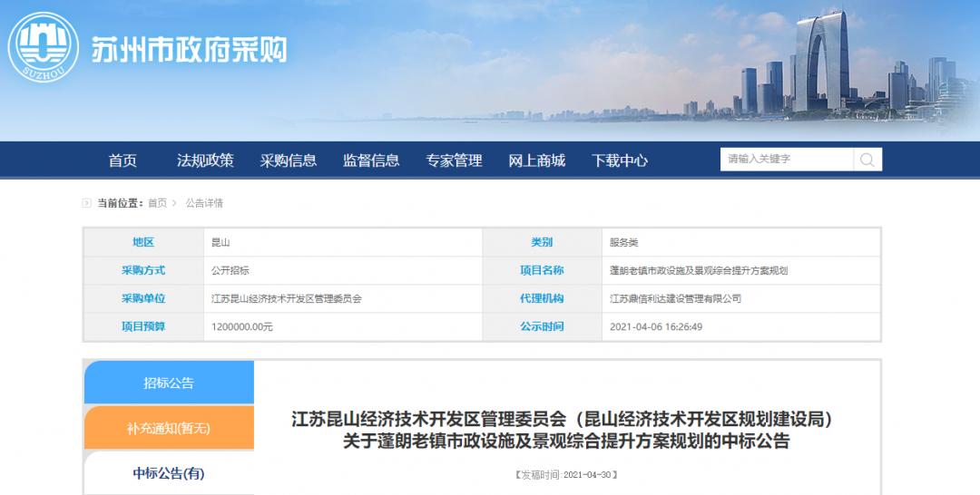
Task: Click the Suzhou government emblem logo
Action: click(x=44, y=47)
